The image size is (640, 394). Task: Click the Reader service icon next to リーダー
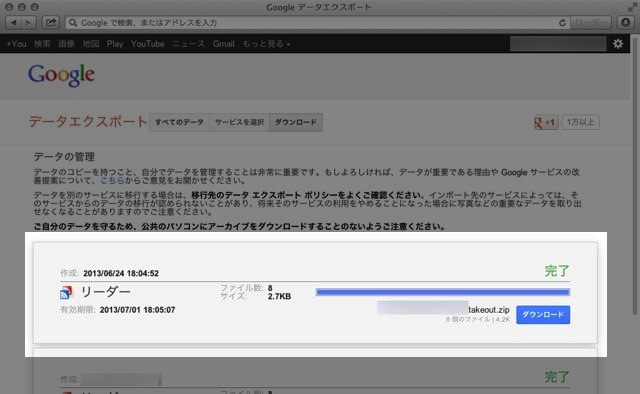point(66,292)
